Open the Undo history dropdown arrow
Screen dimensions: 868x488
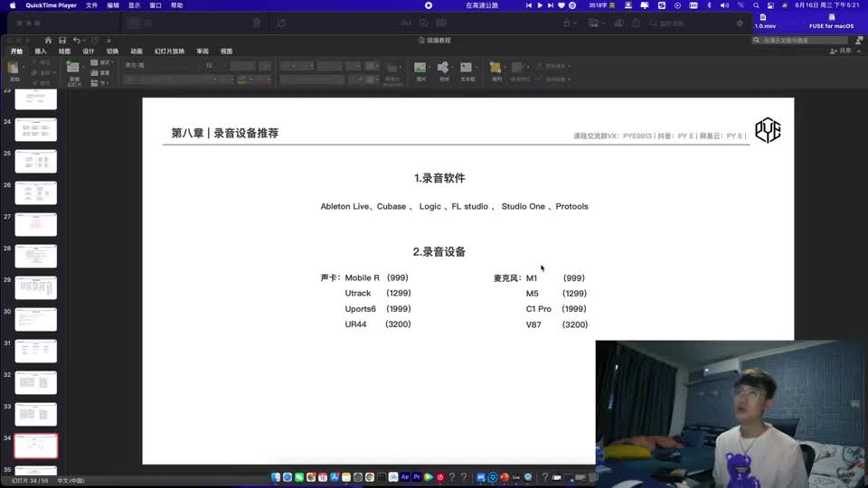[x=83, y=41]
